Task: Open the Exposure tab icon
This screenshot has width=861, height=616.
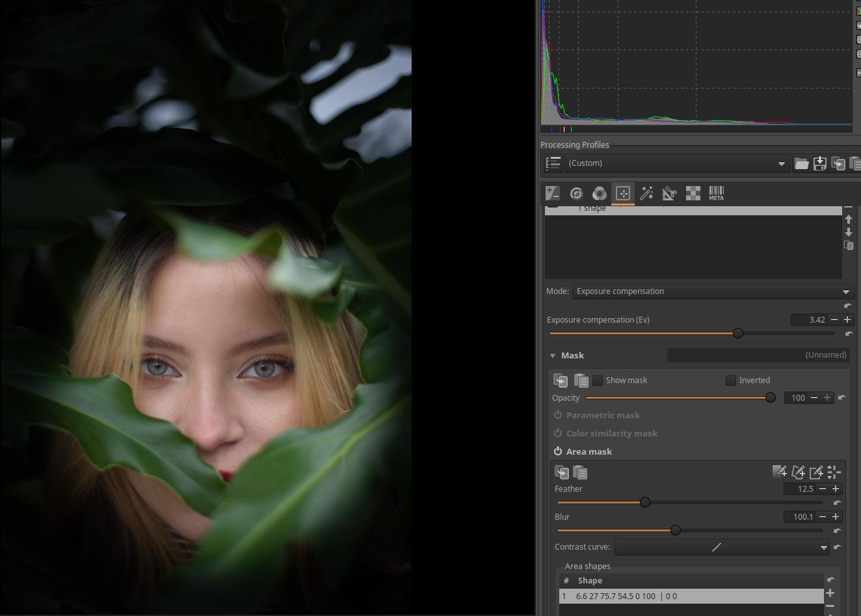Action: [553, 193]
